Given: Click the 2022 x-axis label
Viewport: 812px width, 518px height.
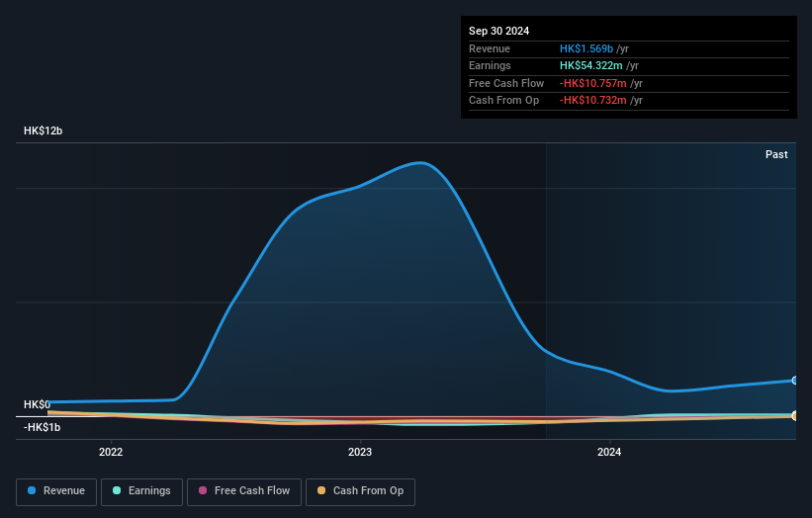Looking at the screenshot, I should tap(111, 453).
